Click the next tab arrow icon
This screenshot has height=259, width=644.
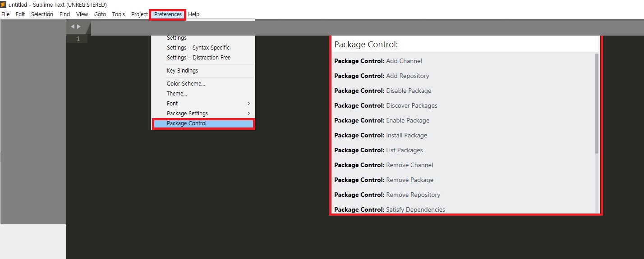(x=79, y=27)
